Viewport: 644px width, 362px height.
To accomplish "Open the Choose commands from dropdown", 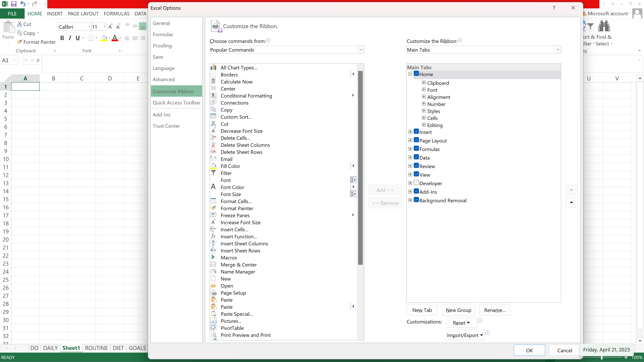I will tap(361, 50).
